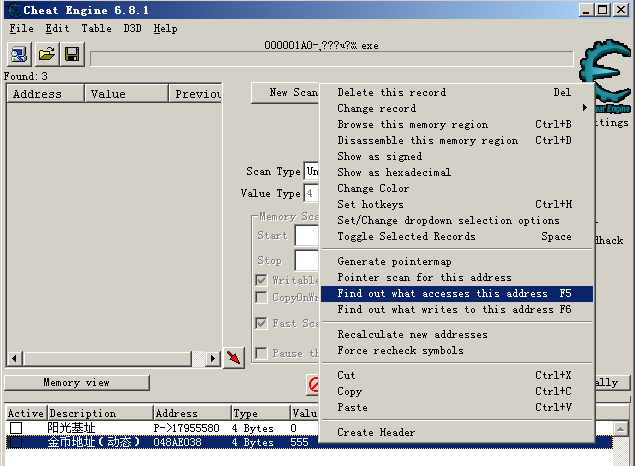The height and width of the screenshot is (466, 635).
Task: Choose Force recheck symbols
Action: tap(457, 351)
